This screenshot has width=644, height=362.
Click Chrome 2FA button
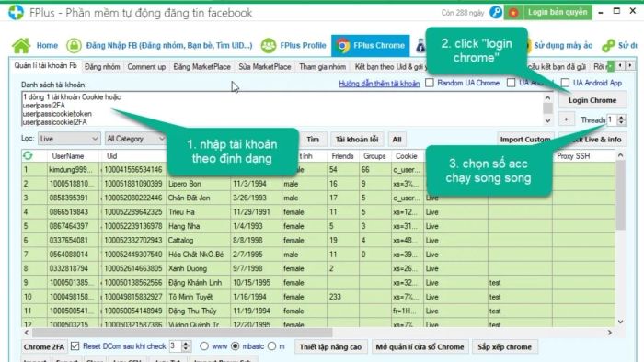tap(43, 346)
